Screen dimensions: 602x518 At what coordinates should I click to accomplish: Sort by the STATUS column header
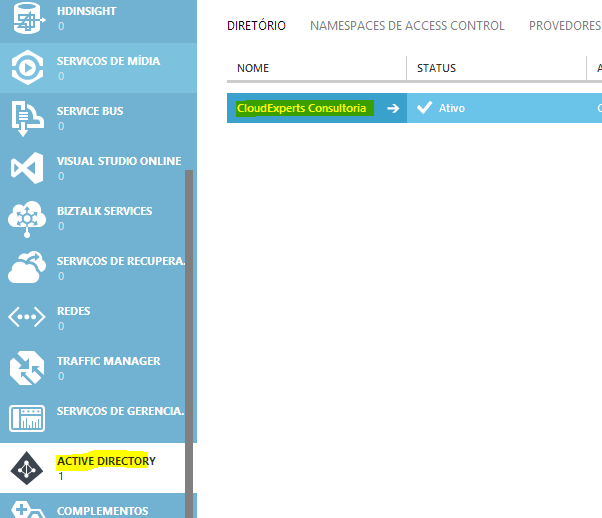[437, 68]
